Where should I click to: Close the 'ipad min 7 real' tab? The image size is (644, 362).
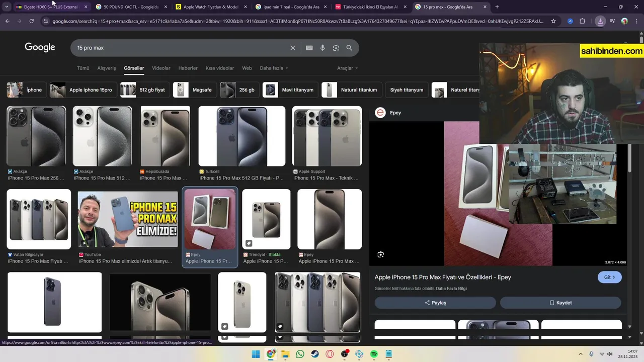(325, 7)
